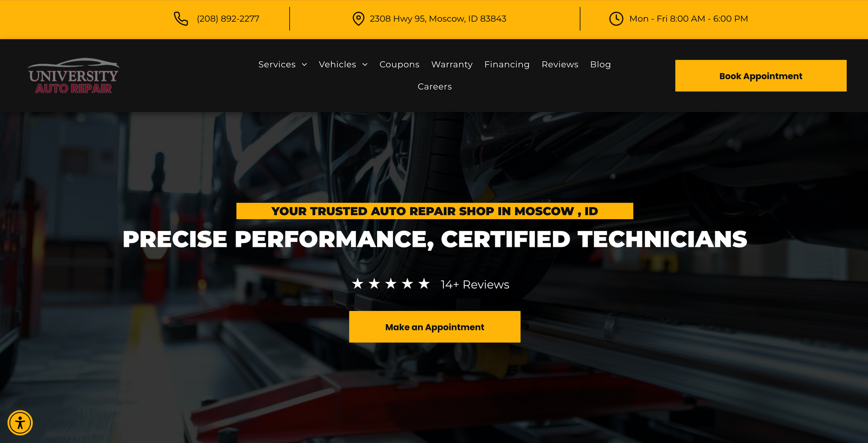Expand the Services dropdown menu

coord(277,64)
